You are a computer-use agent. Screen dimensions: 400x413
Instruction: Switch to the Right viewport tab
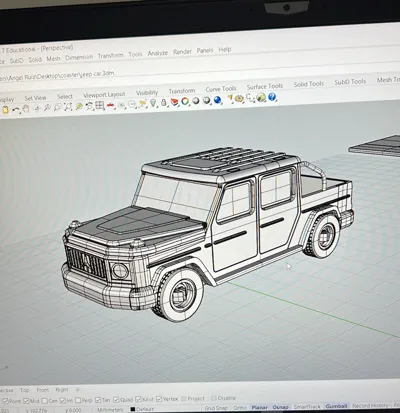click(62, 389)
